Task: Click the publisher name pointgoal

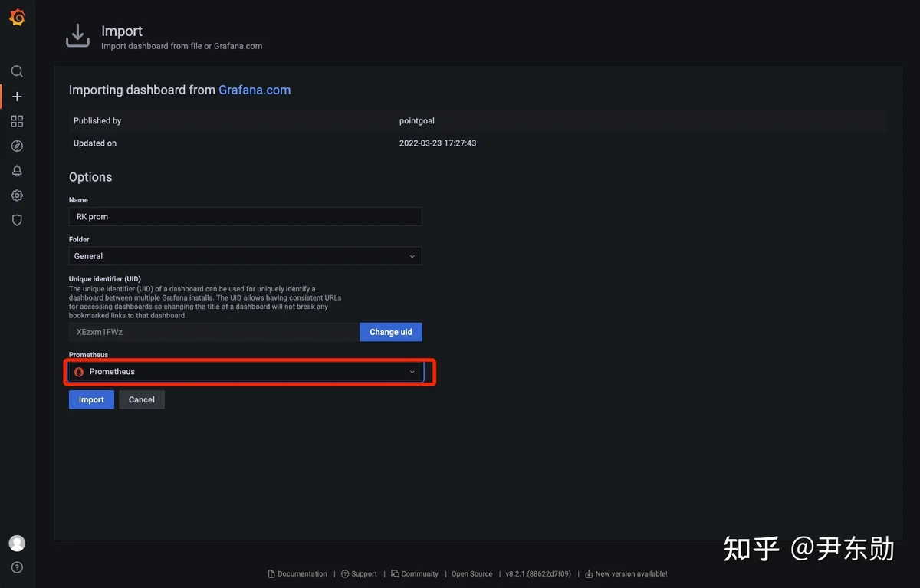Action: (x=417, y=121)
